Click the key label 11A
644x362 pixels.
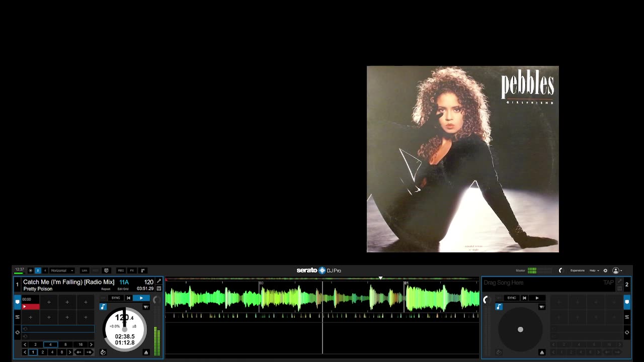(x=124, y=282)
